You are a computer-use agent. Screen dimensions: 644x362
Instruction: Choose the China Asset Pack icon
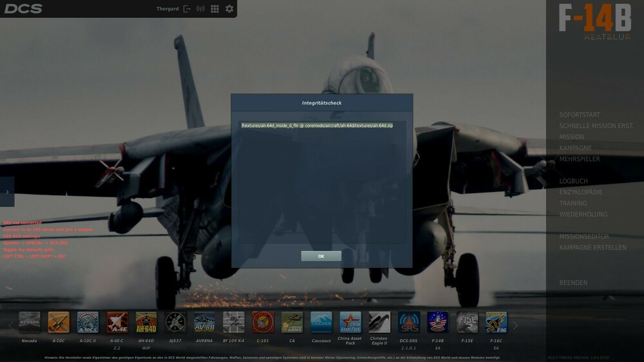[x=350, y=322]
